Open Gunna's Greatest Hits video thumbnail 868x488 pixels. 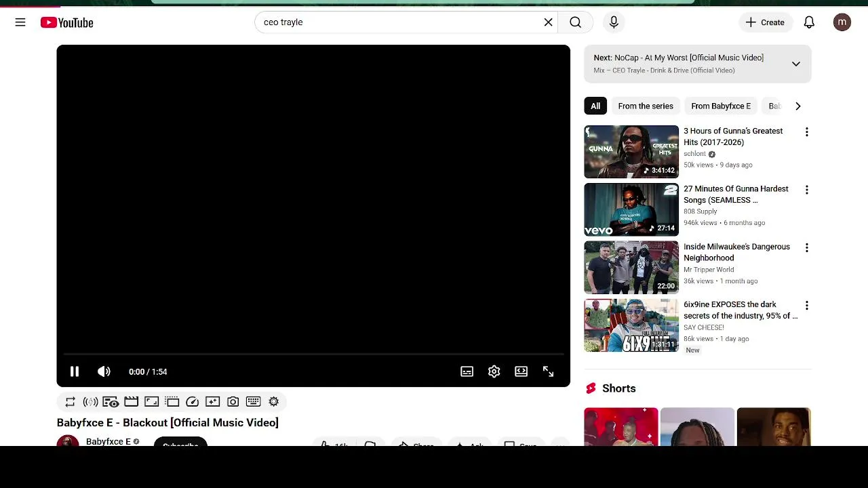631,152
